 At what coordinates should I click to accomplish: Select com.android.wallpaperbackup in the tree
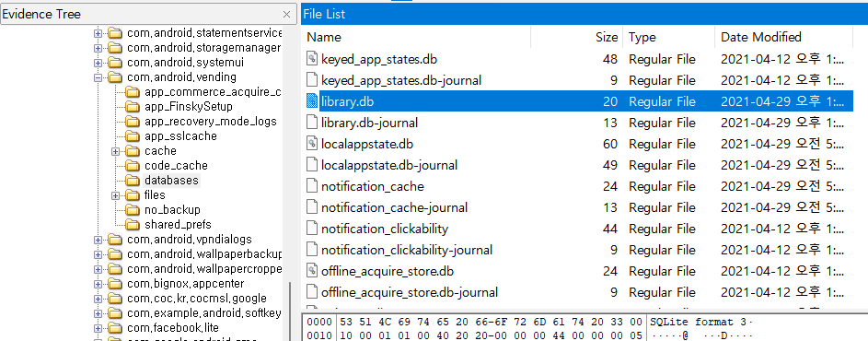pyautogui.click(x=204, y=254)
